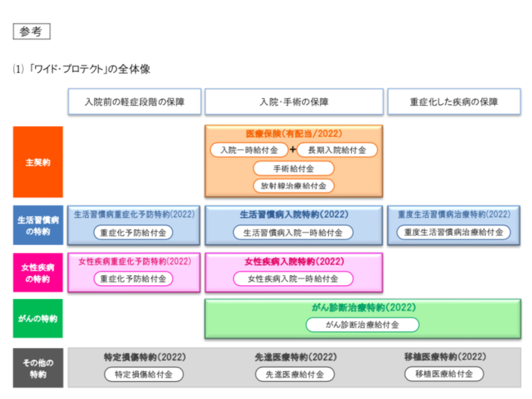Click the 先進医療給付金 pill
The image size is (532, 399).
coord(295,374)
